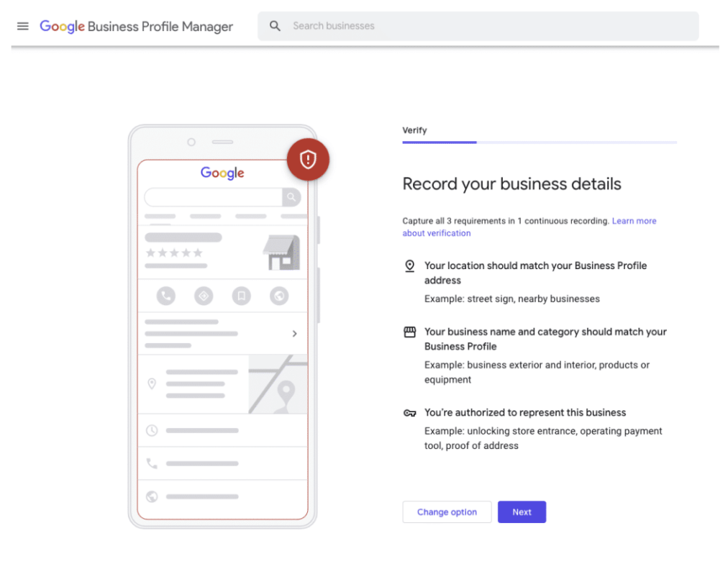This screenshot has height=564, width=728.
Task: Click the Change option button
Action: pos(447,512)
